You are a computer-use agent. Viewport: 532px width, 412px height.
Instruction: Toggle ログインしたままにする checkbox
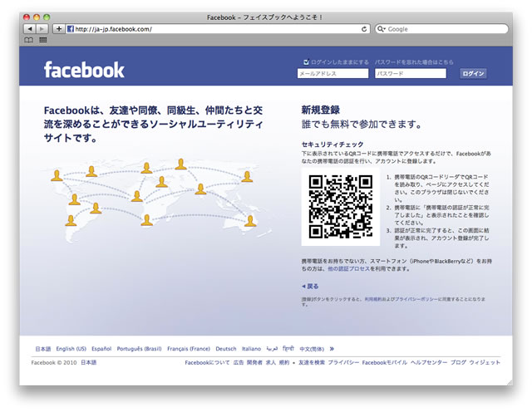pyautogui.click(x=306, y=61)
